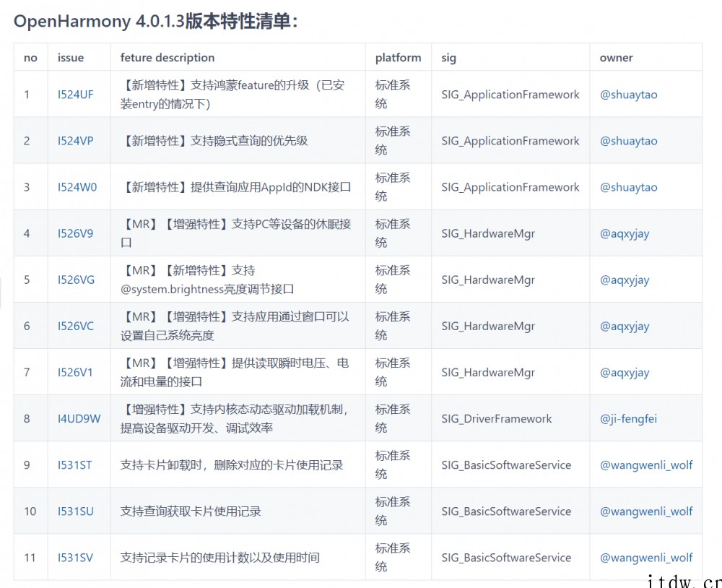The image size is (722, 588).
Task: Select the heading 'OpenHarmony 4.0.1.3版本特性清单'
Action: click(x=156, y=21)
